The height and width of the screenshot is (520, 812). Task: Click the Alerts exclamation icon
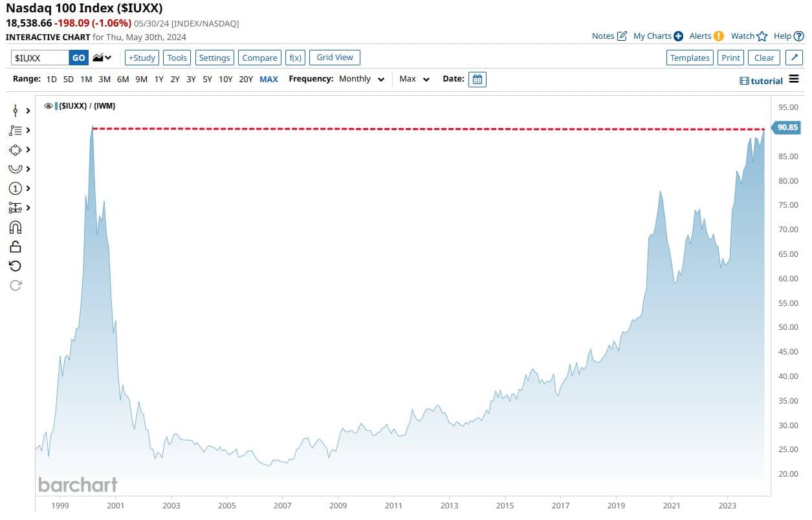pos(718,36)
